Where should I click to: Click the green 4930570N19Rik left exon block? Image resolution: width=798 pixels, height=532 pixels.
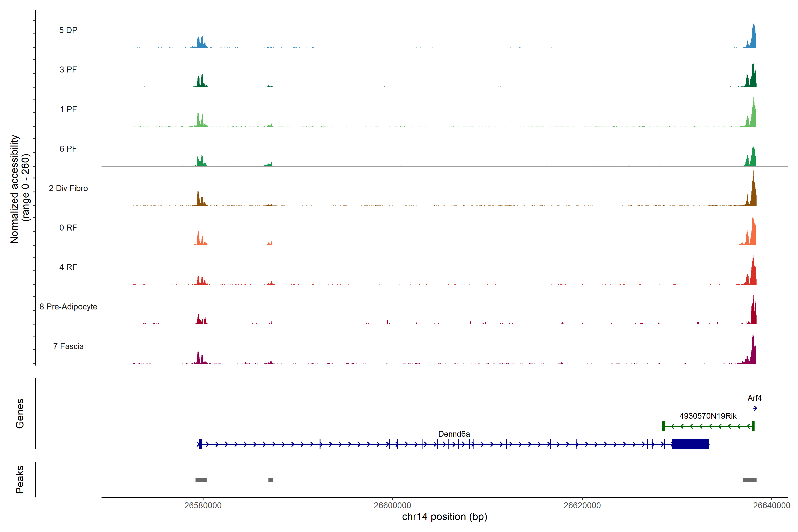(x=663, y=426)
